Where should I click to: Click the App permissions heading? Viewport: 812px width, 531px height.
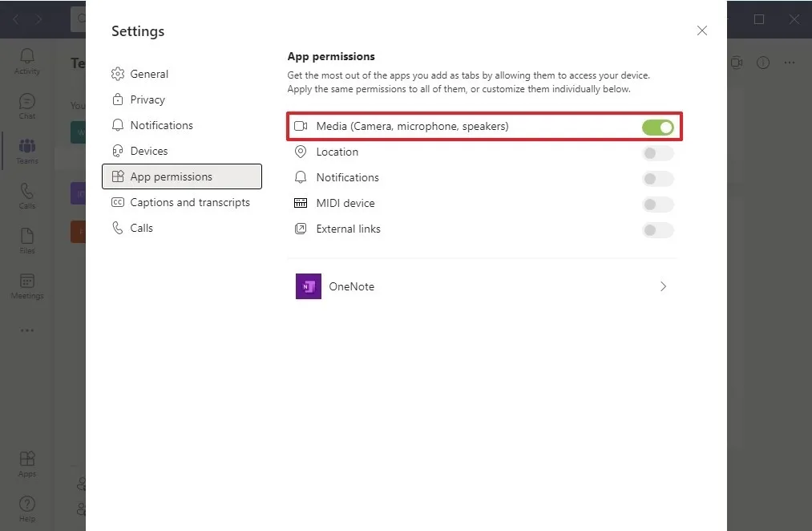[331, 56]
